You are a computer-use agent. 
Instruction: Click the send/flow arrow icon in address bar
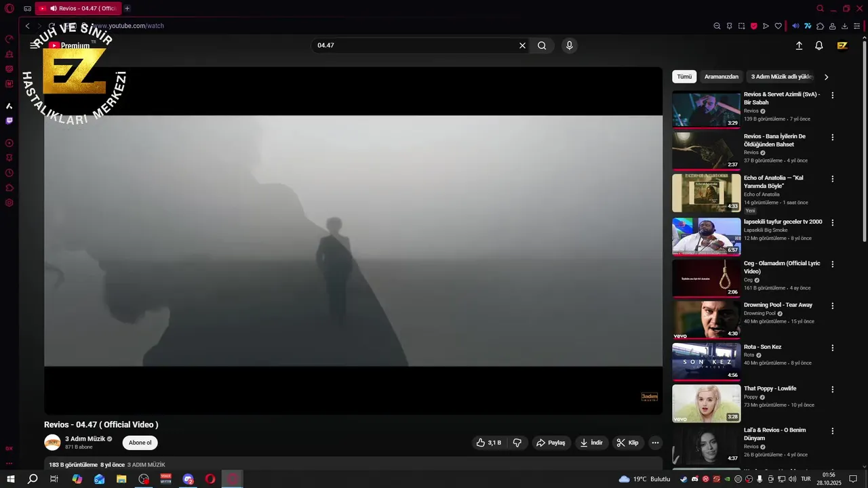pos(766,26)
